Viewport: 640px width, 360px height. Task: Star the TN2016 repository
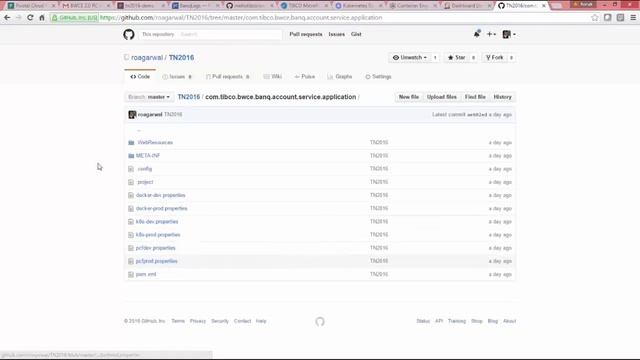point(456,58)
